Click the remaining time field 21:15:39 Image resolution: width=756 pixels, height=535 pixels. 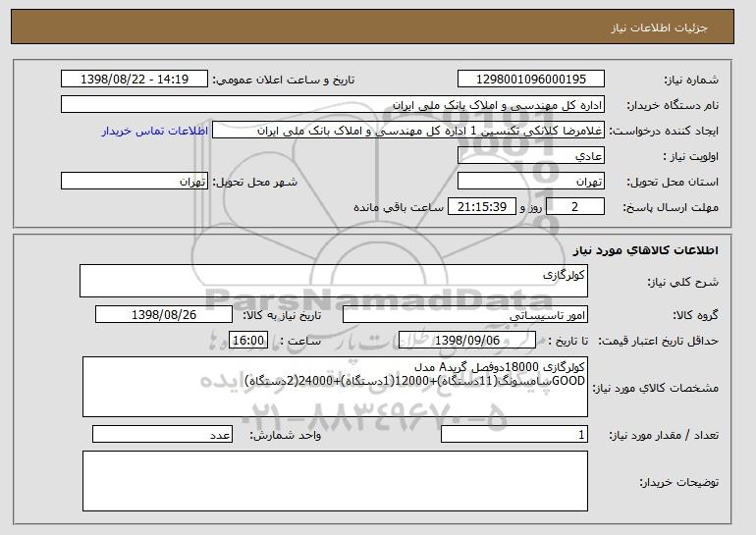[482, 207]
